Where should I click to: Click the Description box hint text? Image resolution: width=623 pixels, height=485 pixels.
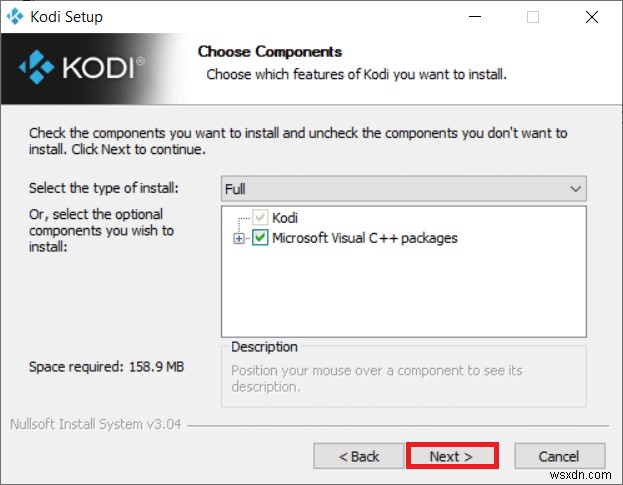pyautogui.click(x=377, y=378)
